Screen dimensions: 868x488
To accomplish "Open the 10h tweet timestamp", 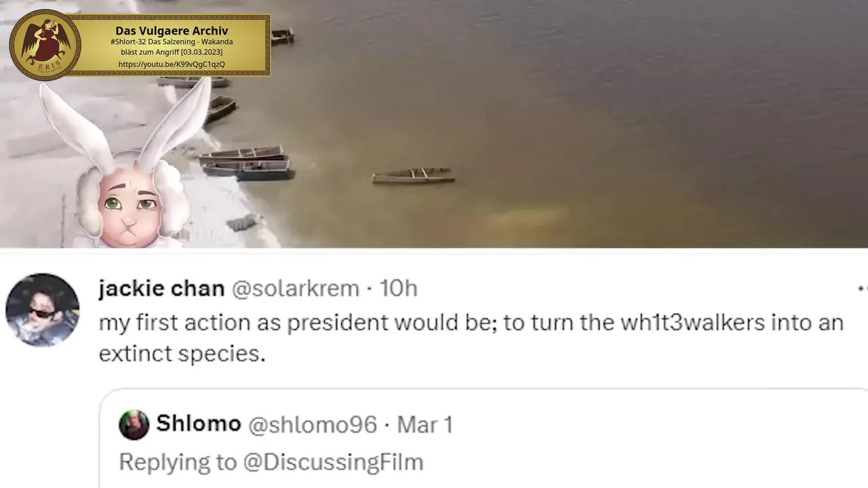I will point(398,289).
